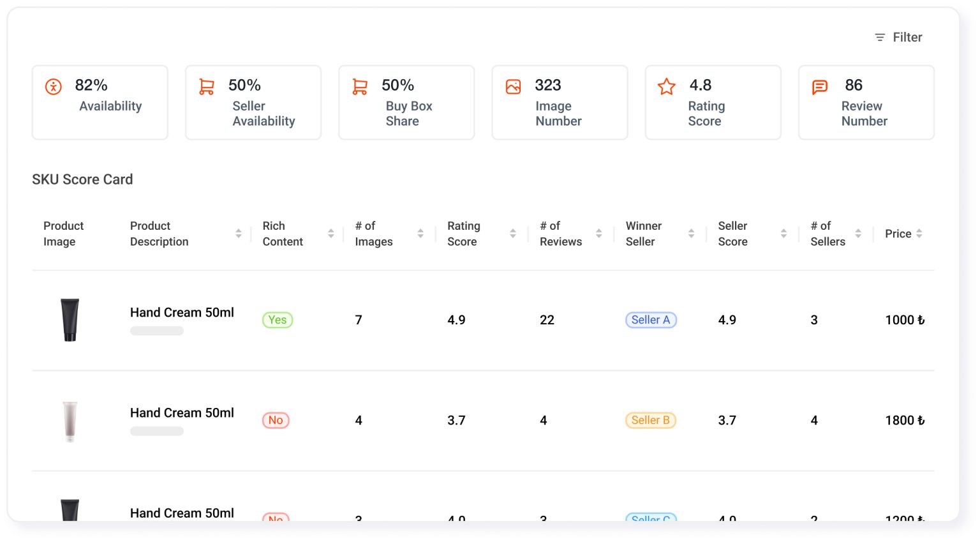Viewport: 980px width, 542px height.
Task: Click the Image Number picture icon
Action: (x=514, y=86)
